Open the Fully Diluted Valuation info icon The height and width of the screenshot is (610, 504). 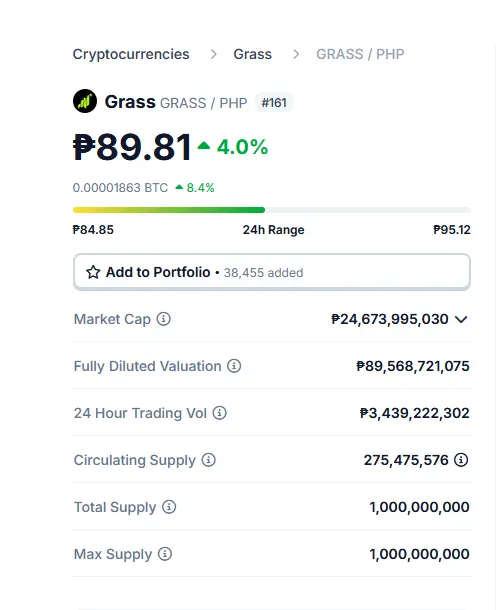click(234, 366)
